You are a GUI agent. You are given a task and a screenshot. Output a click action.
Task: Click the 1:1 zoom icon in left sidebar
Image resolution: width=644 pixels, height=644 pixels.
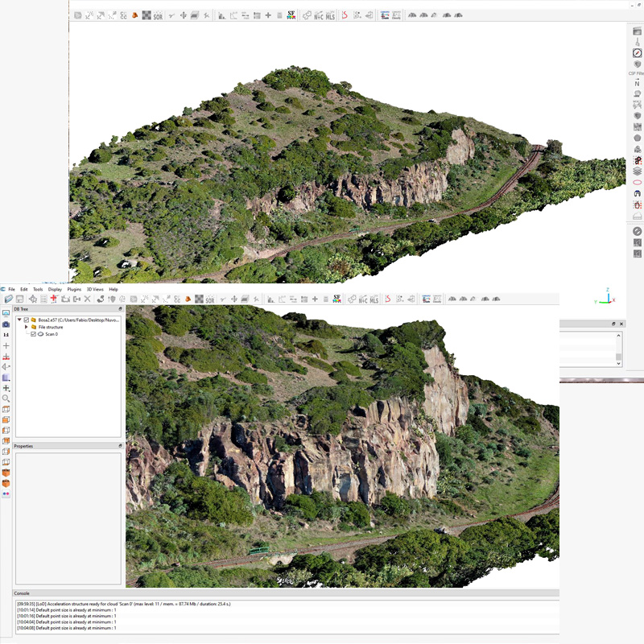click(6, 335)
